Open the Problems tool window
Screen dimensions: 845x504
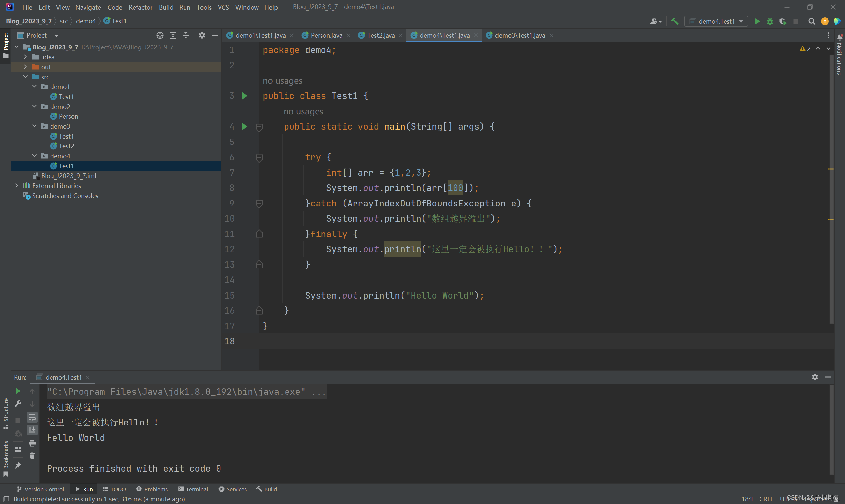point(152,489)
